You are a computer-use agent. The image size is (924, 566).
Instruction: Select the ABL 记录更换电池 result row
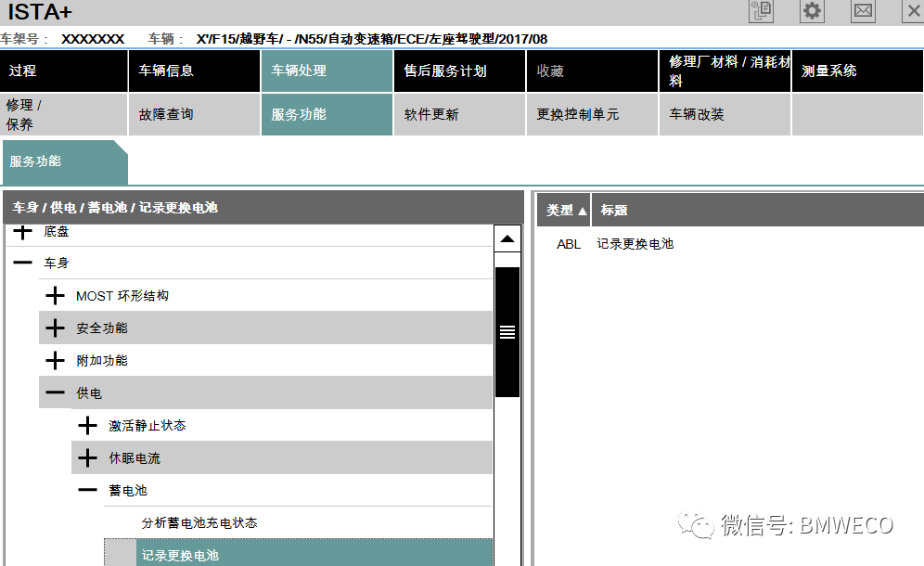click(730, 244)
